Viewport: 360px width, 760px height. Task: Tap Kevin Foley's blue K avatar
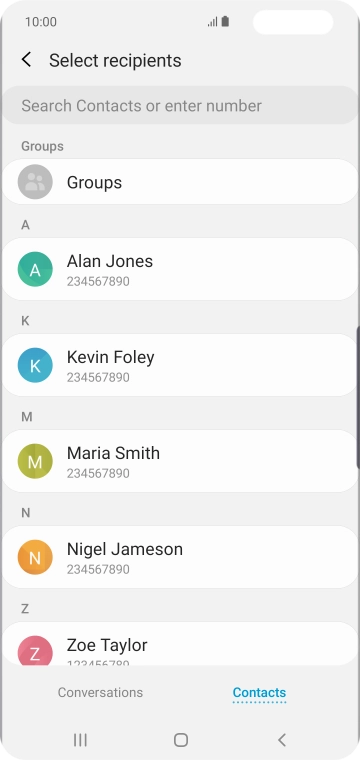pos(35,365)
